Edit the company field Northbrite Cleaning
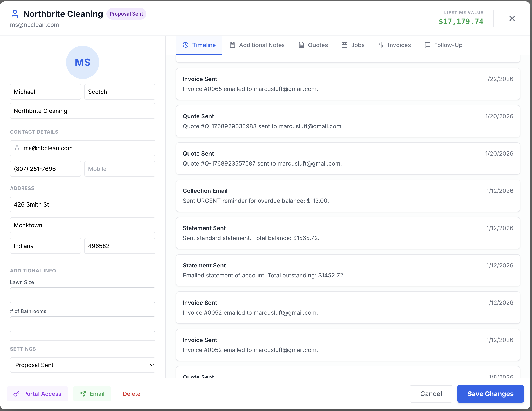Image resolution: width=532 pixels, height=411 pixels. (83, 111)
